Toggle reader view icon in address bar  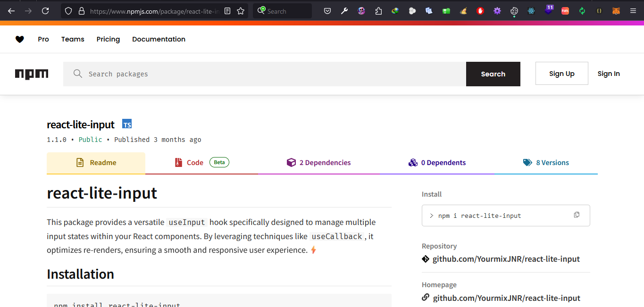point(227,11)
